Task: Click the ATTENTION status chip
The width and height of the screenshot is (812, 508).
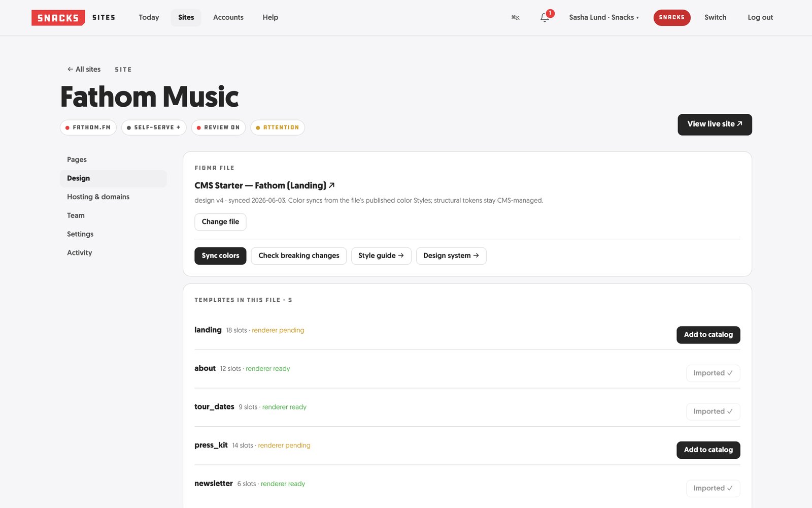Action: point(278,128)
